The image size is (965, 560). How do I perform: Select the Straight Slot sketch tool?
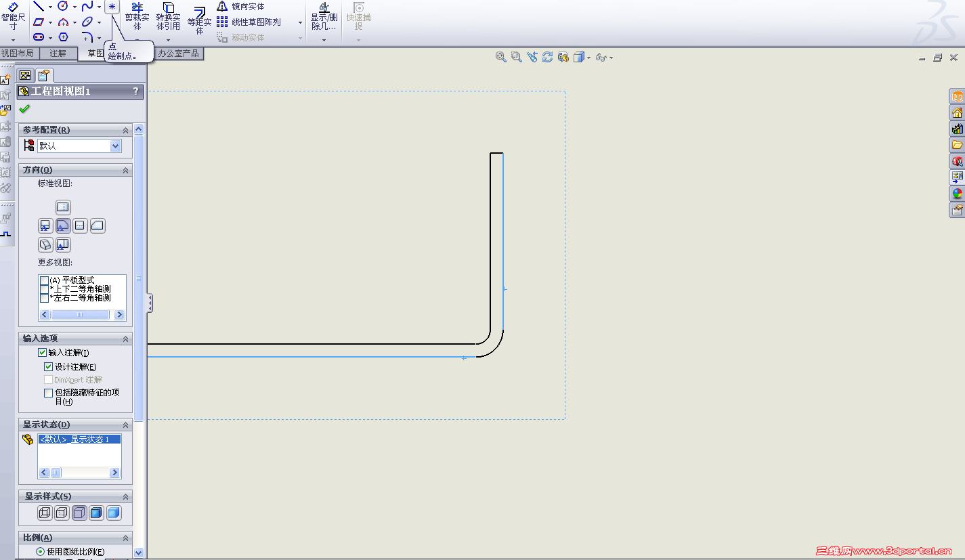point(39,37)
